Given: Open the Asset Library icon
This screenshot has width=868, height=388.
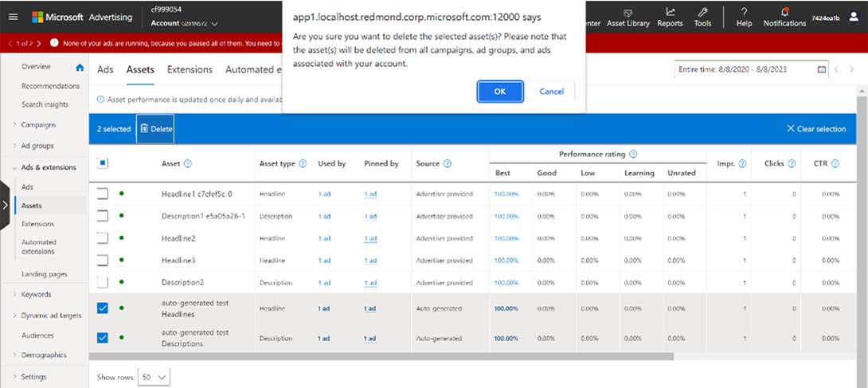Looking at the screenshot, I should click(x=628, y=13).
